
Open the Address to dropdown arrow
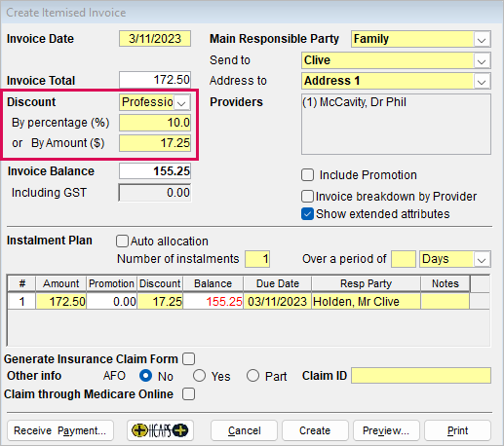pyautogui.click(x=482, y=81)
